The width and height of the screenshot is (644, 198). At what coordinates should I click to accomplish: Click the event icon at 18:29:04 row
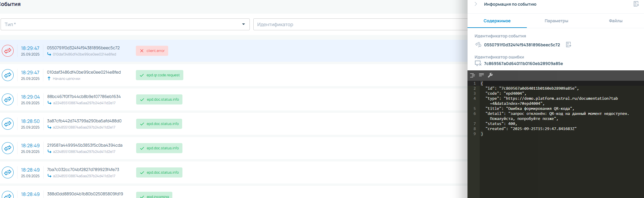[8, 99]
